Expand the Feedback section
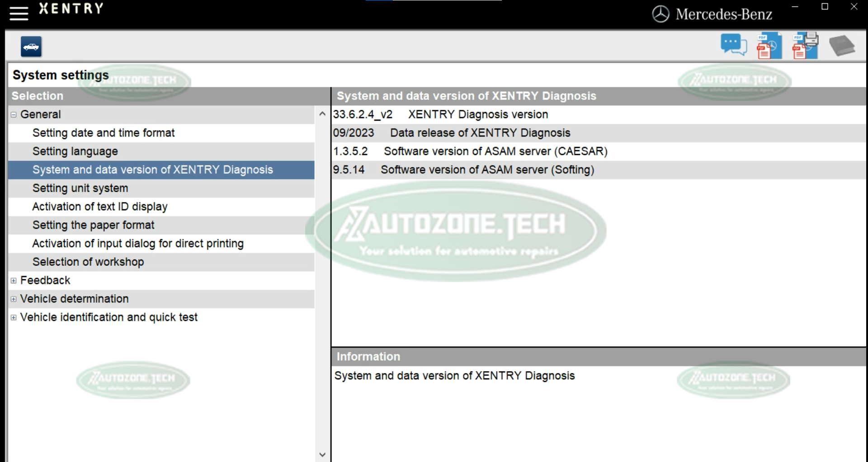The image size is (868, 462). point(13,280)
